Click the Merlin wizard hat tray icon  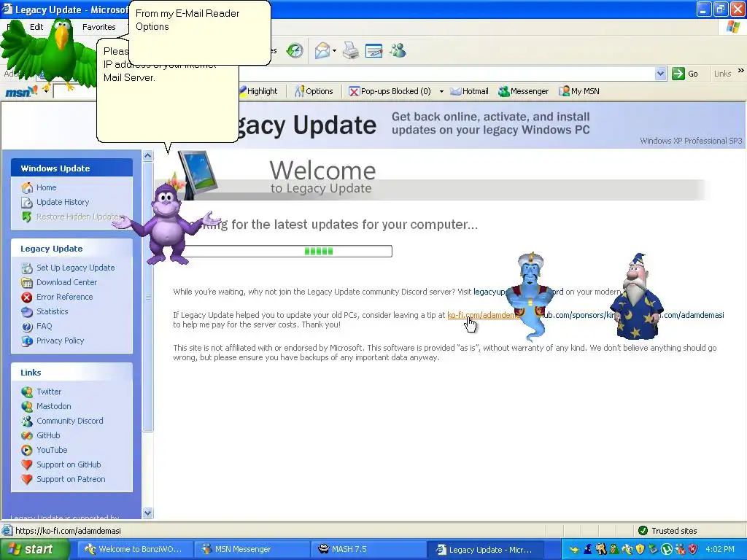589,550
